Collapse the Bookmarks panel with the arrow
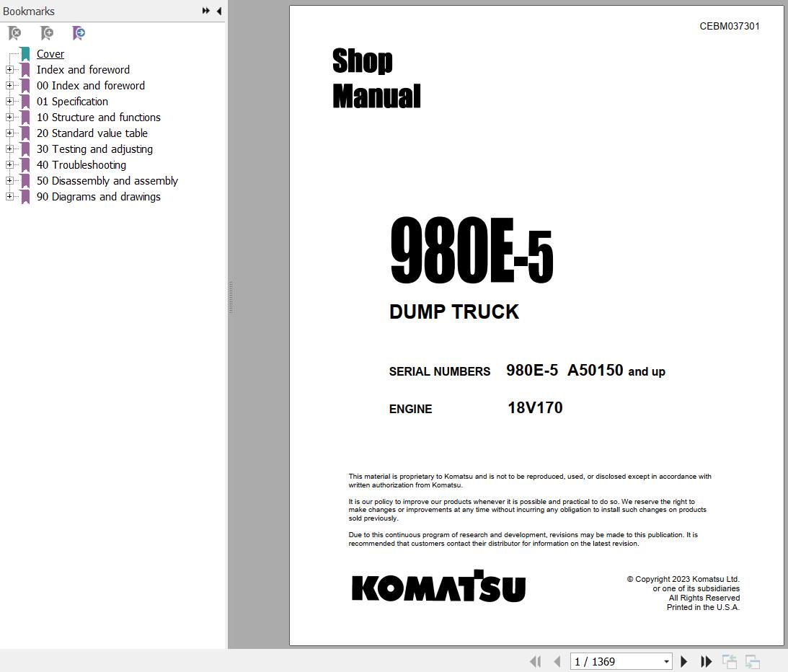Viewport: 788px width, 672px height. pyautogui.click(x=219, y=11)
